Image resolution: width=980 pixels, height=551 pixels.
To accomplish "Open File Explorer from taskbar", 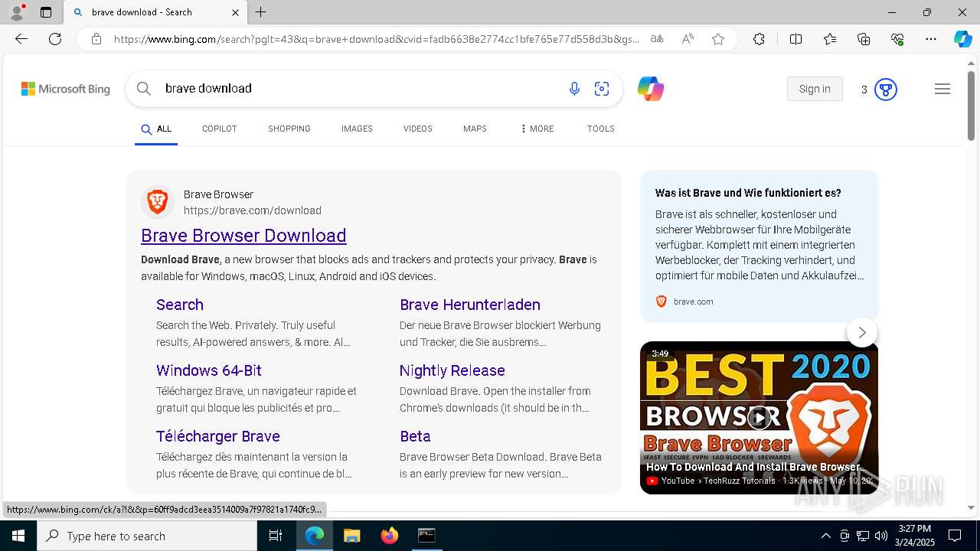I will pos(351,536).
